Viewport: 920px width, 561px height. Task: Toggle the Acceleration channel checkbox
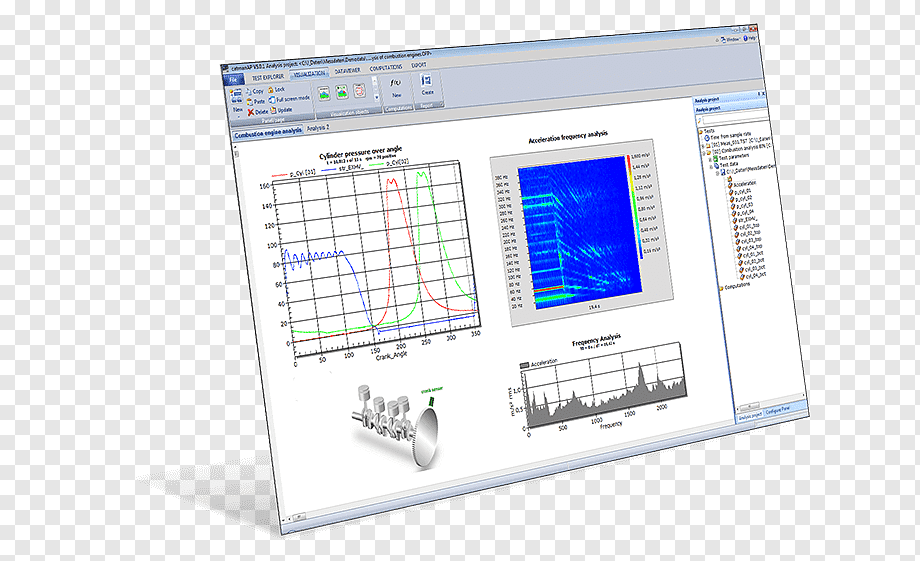pyautogui.click(x=730, y=185)
